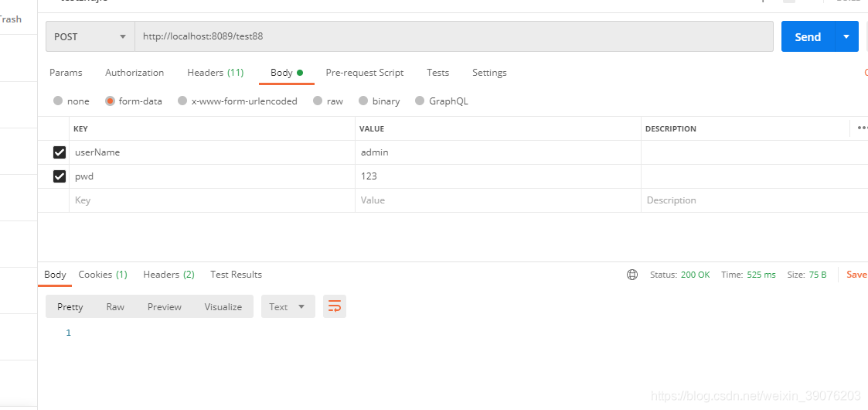
Task: Open the Text response format dropdown
Action: [288, 306]
